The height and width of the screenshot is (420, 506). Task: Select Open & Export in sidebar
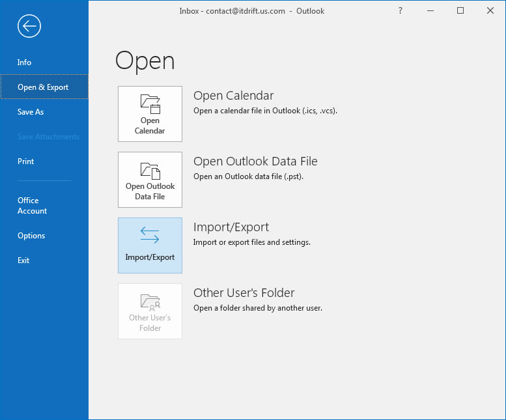coord(44,87)
